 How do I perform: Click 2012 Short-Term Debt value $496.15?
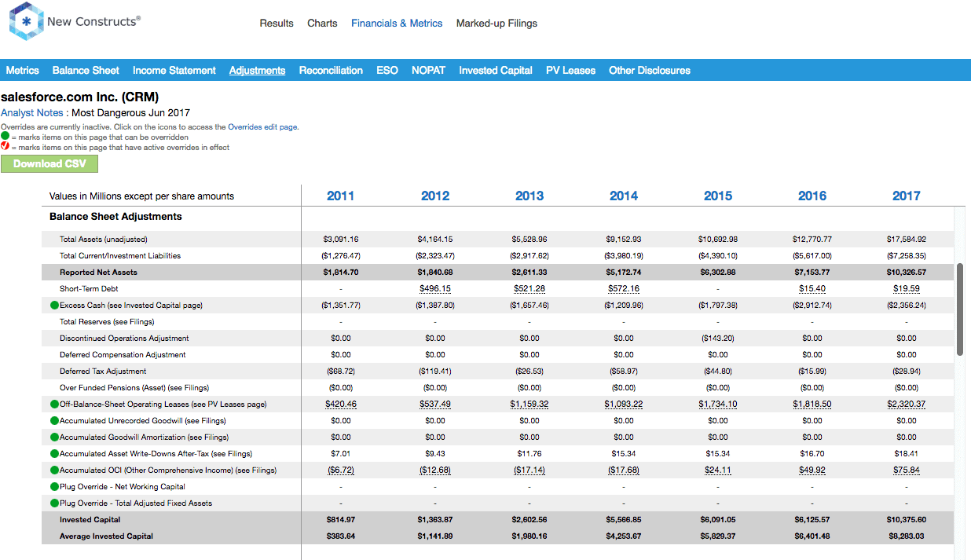pyautogui.click(x=435, y=289)
